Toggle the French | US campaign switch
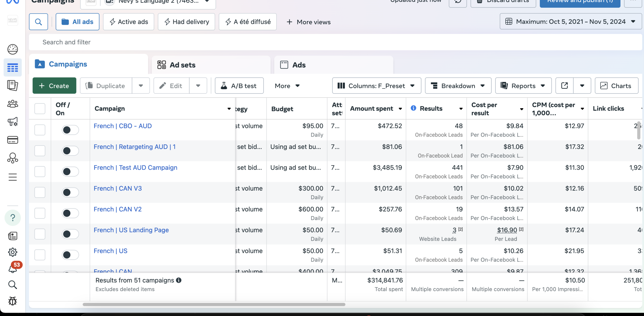The width and height of the screenshot is (644, 316). click(70, 255)
